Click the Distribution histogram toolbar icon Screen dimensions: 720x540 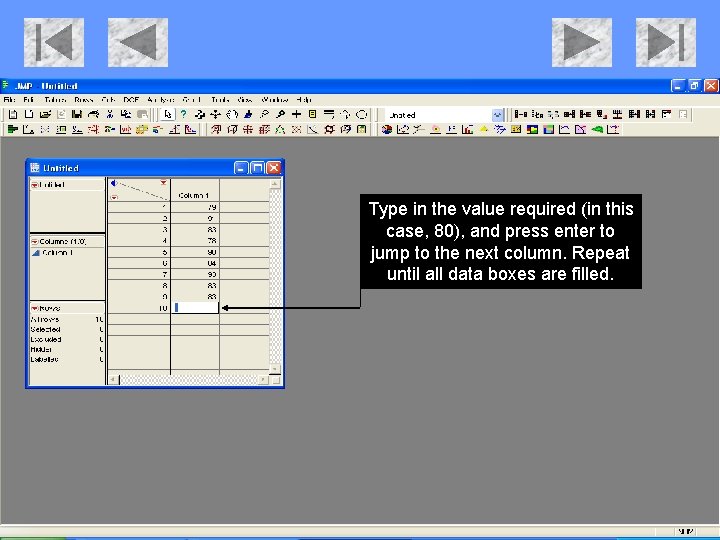[12, 130]
